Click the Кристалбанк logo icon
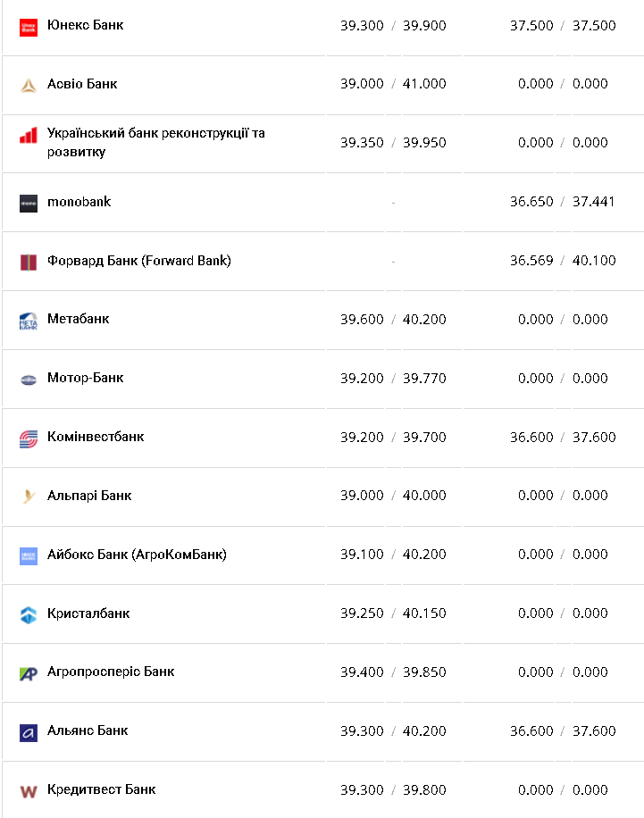 click(x=29, y=614)
